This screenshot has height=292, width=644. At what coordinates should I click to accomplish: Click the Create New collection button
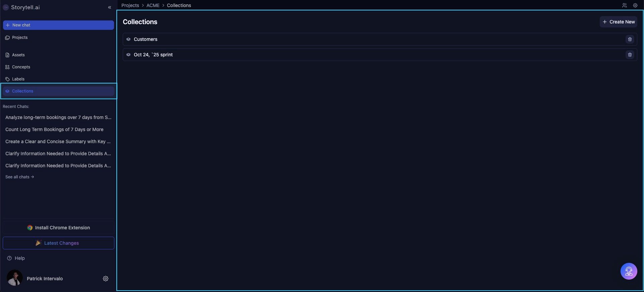(618, 22)
